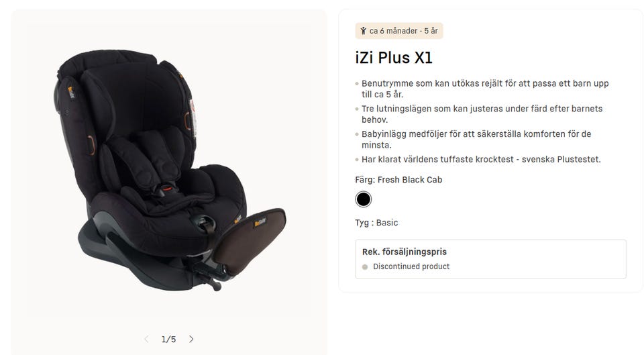Click the 'Rek. försäljningspris' price heading
Viewport: 644px width, 355px height.
(404, 252)
